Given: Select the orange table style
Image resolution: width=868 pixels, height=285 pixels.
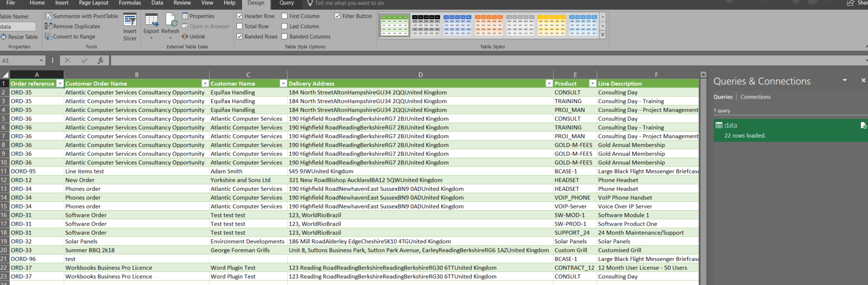Looking at the screenshot, I should click(489, 25).
